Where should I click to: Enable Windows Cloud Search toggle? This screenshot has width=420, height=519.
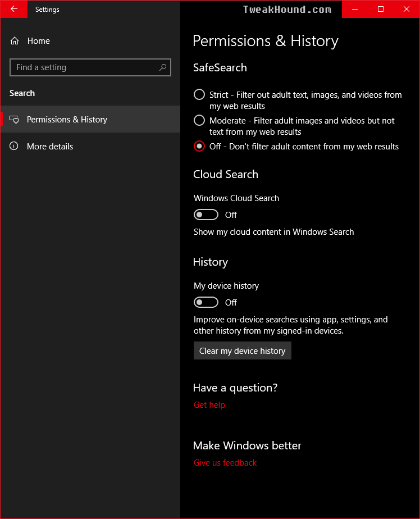pyautogui.click(x=206, y=215)
